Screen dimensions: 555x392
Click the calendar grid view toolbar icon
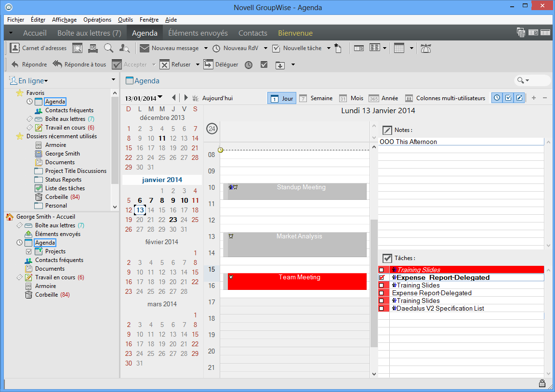399,48
